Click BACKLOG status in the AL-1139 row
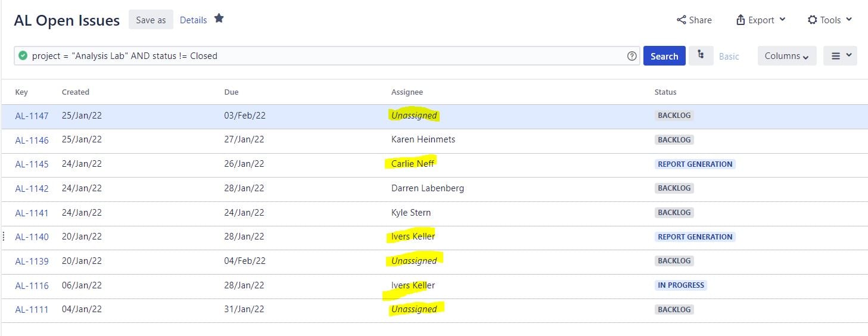Viewport: 868px width, 336px height. pyautogui.click(x=674, y=261)
